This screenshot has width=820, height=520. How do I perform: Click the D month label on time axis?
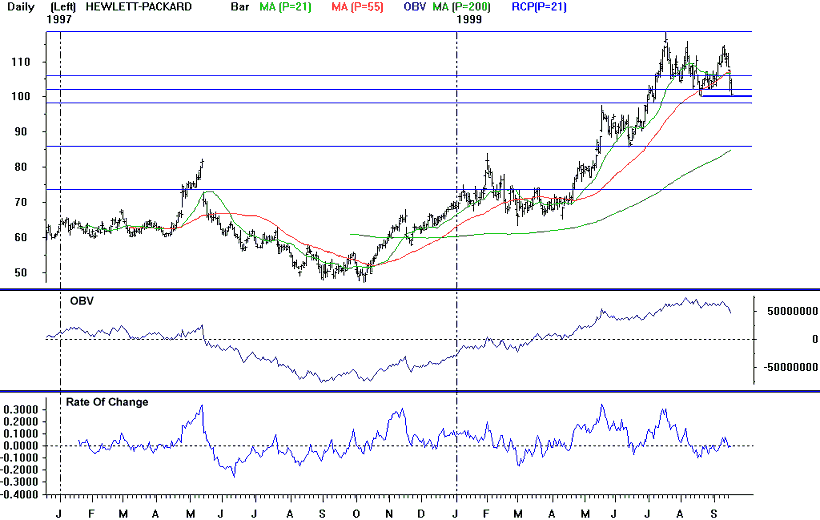pos(421,514)
